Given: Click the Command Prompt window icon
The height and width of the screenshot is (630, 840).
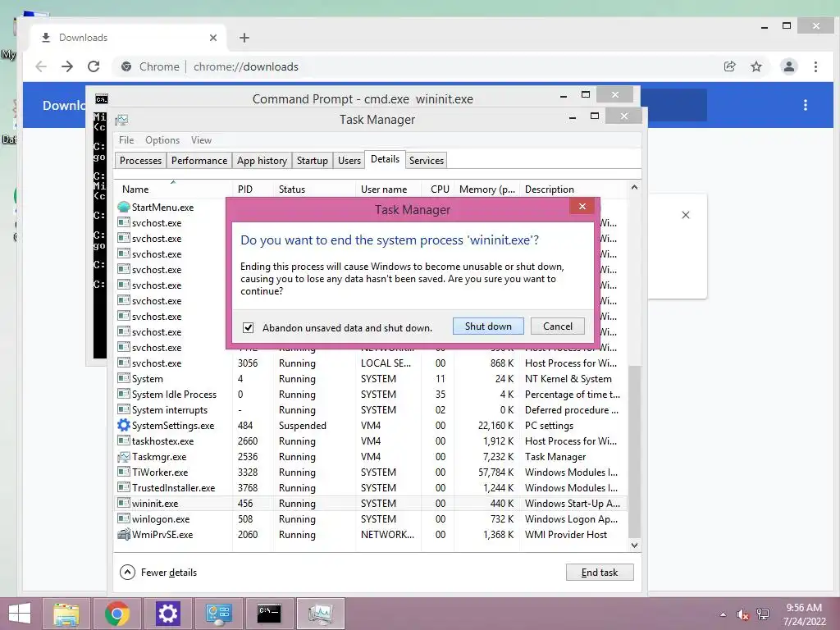Looking at the screenshot, I should pyautogui.click(x=101, y=99).
